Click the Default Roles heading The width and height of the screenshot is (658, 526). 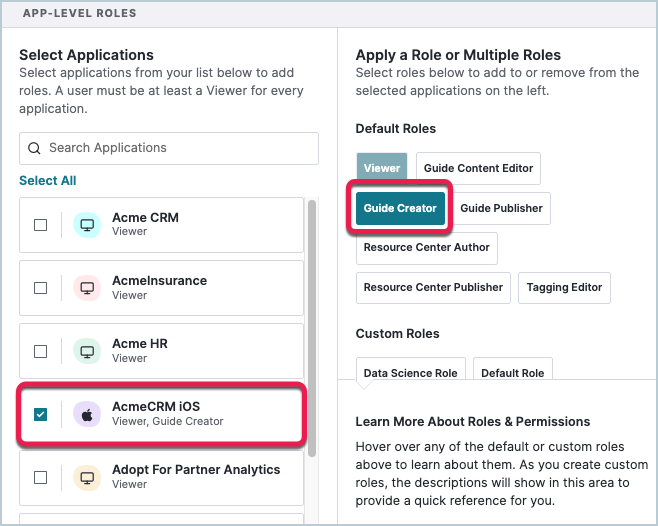pos(396,128)
